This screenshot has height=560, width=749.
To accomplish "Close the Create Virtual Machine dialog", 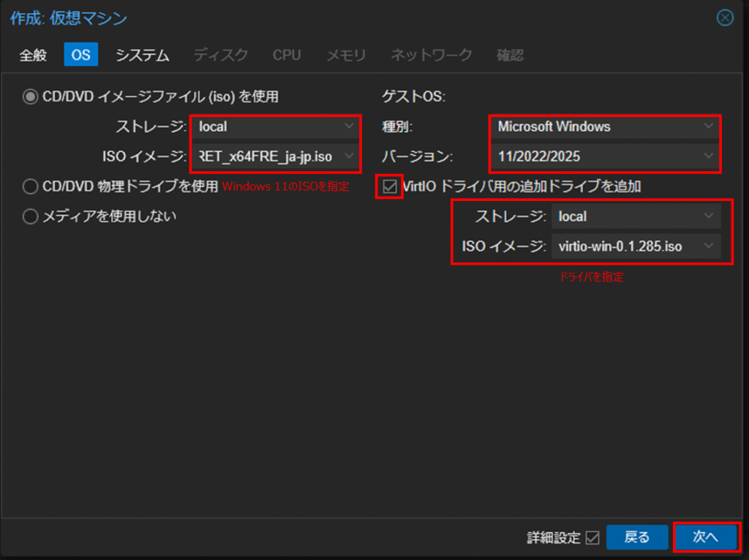I will click(725, 18).
